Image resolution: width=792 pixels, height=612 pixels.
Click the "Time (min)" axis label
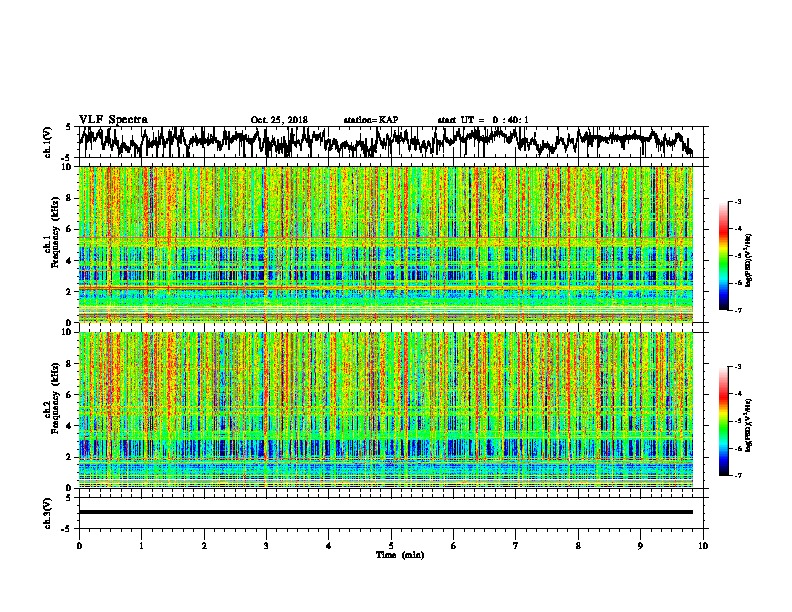400,555
